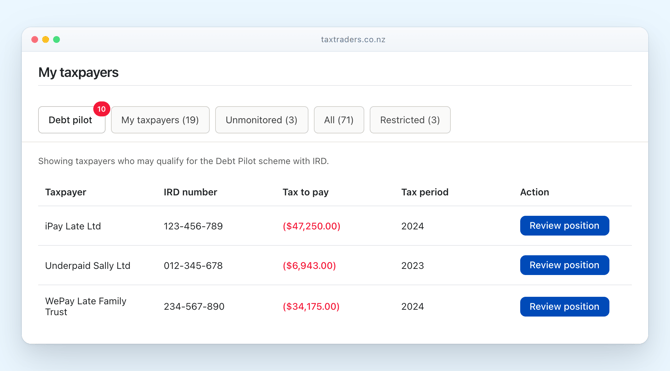Image resolution: width=670 pixels, height=371 pixels.
Task: Switch to My taxpayers (19) tab
Action: 160,120
